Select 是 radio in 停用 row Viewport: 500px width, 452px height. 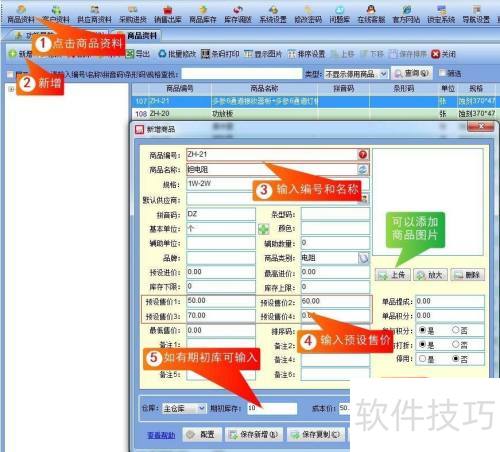(x=423, y=359)
